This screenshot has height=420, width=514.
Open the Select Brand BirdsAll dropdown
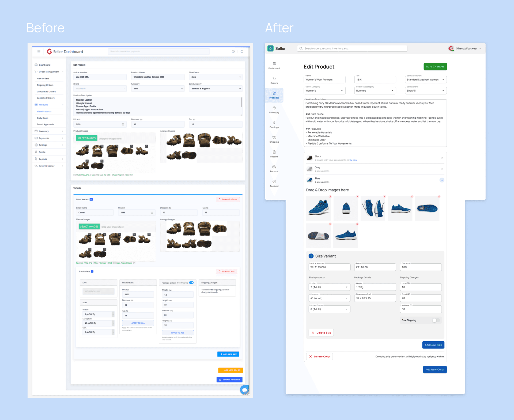pyautogui.click(x=426, y=91)
